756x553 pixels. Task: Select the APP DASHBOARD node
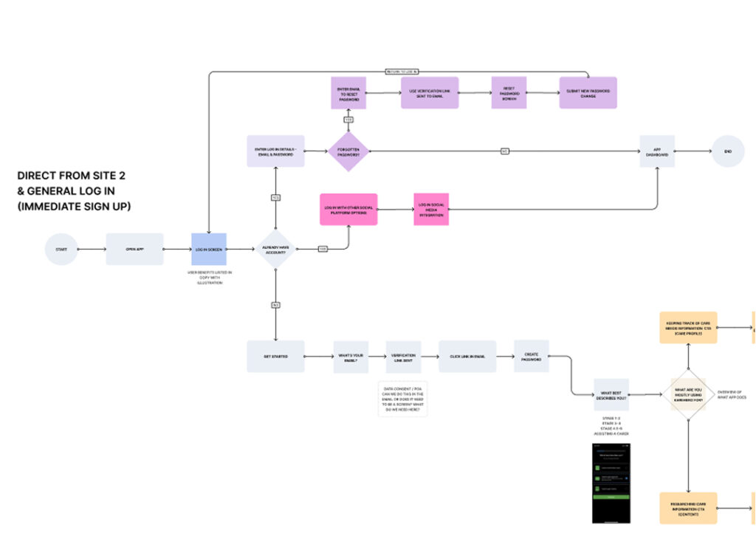click(x=656, y=151)
